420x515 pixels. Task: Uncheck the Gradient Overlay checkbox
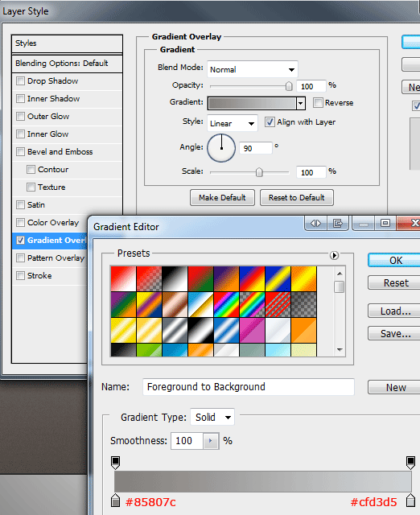click(20, 241)
